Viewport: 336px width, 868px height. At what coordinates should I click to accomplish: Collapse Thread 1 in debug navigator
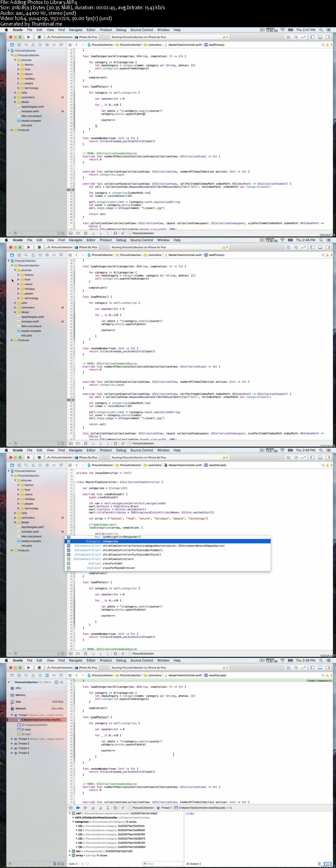[12, 715]
